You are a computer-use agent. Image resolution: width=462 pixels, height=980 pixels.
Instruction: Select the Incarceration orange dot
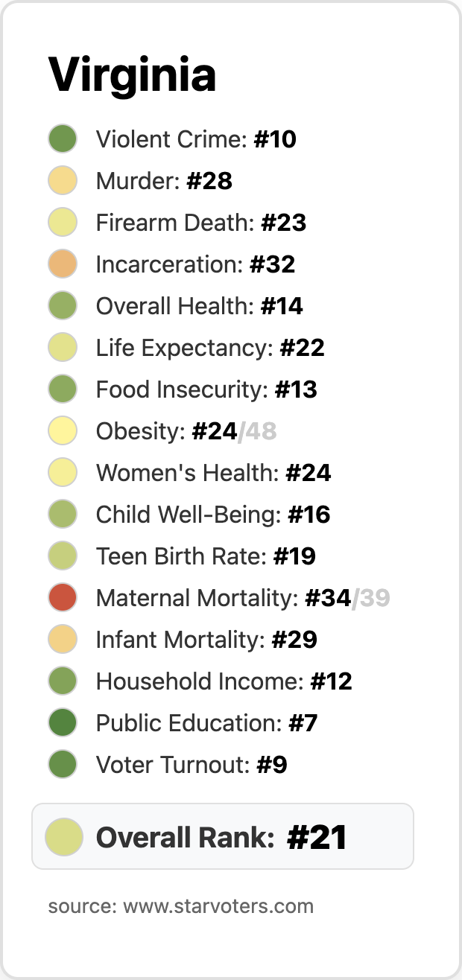pos(63,264)
